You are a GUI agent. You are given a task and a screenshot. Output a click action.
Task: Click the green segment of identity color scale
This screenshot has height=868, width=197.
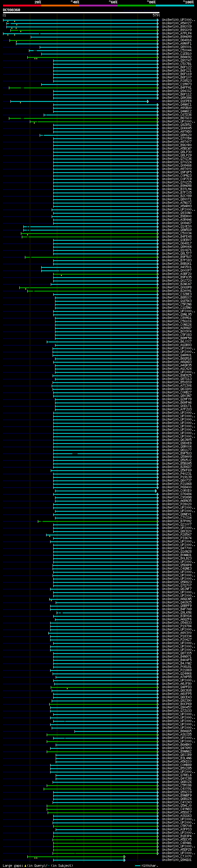(137, 6)
